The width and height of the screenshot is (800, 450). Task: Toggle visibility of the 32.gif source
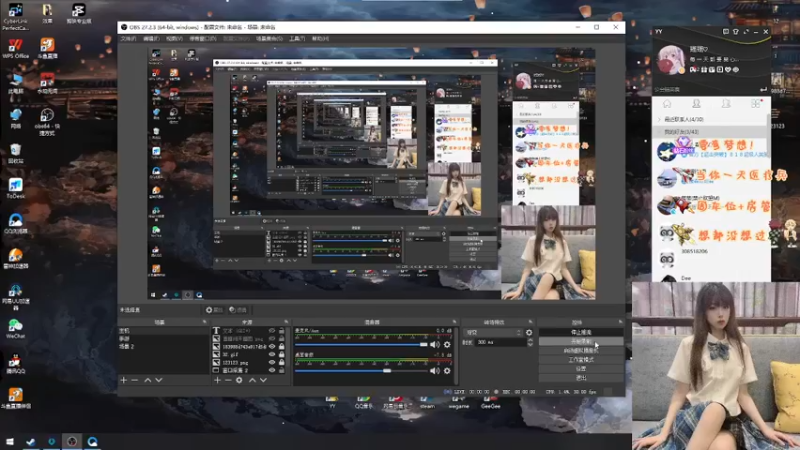point(272,354)
